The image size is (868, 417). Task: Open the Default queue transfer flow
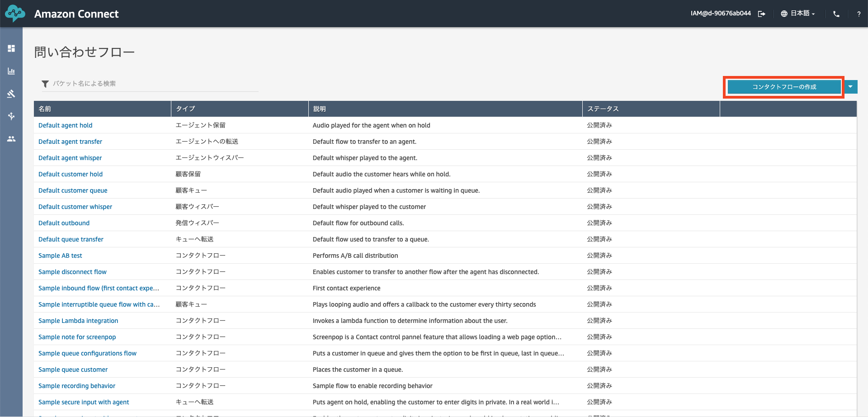[x=71, y=239]
